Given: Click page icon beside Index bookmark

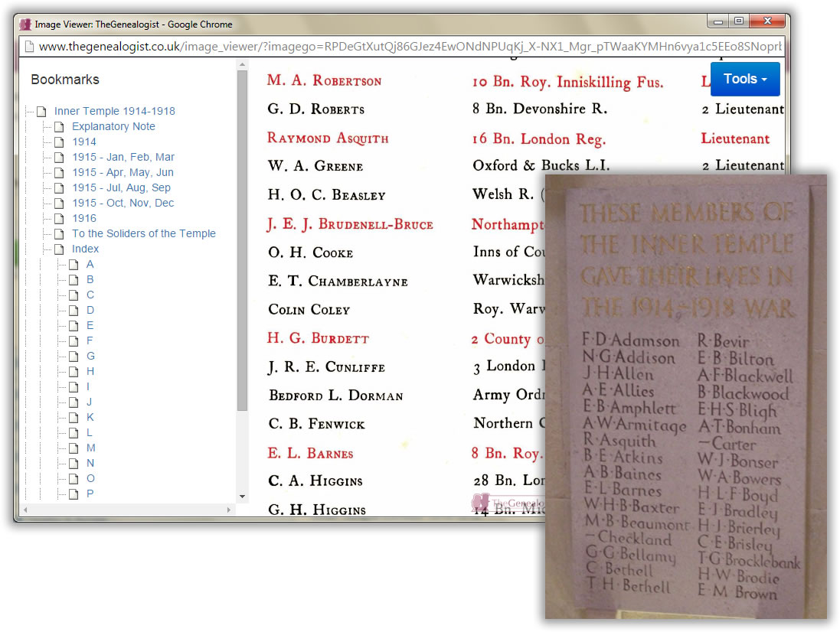Looking at the screenshot, I should tap(59, 249).
